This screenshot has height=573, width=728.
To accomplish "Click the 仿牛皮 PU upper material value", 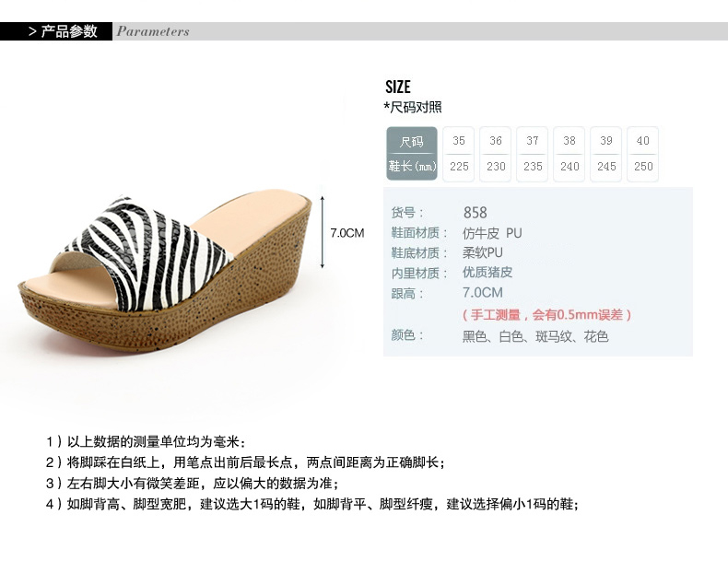I will (492, 233).
